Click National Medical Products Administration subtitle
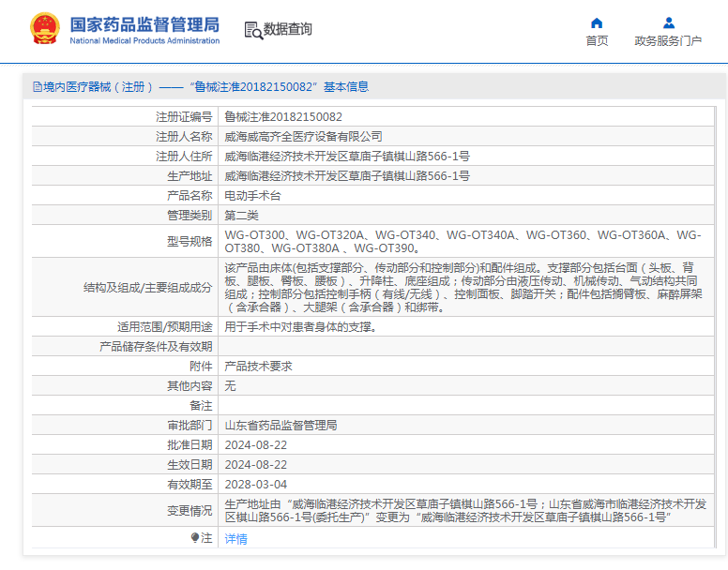This screenshot has height=570, width=728. 144,41
